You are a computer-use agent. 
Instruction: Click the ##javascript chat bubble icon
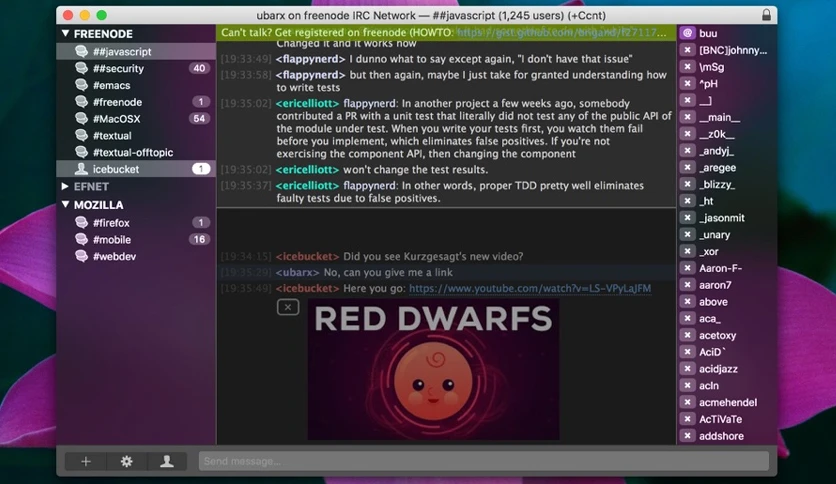(81, 51)
